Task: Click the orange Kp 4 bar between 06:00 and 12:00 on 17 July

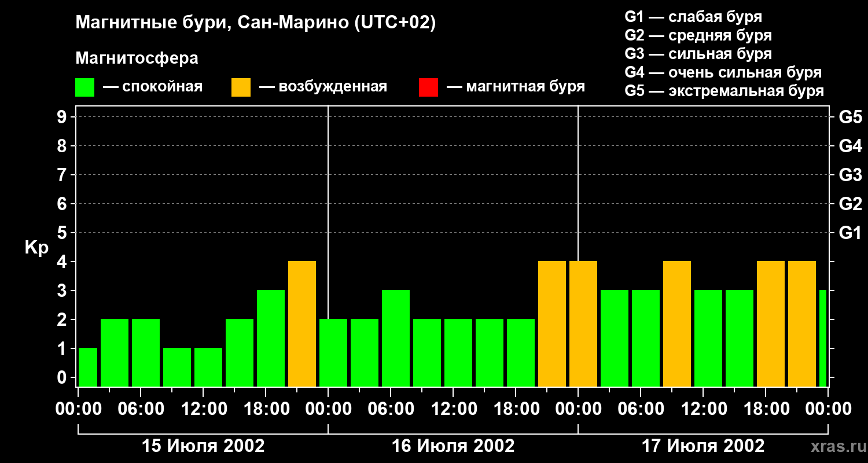Action: (x=677, y=324)
